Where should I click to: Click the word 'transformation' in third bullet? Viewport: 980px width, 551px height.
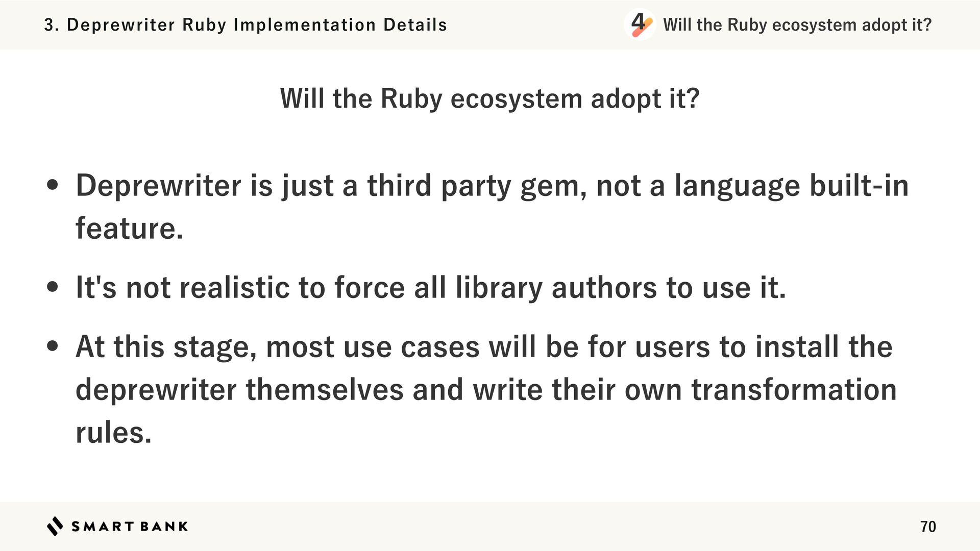[x=794, y=390]
